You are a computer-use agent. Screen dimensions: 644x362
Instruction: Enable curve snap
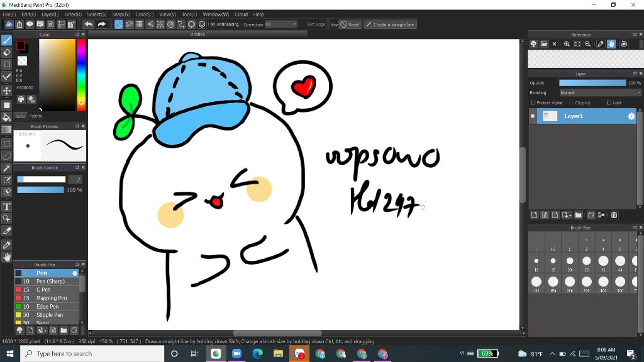[x=180, y=25]
